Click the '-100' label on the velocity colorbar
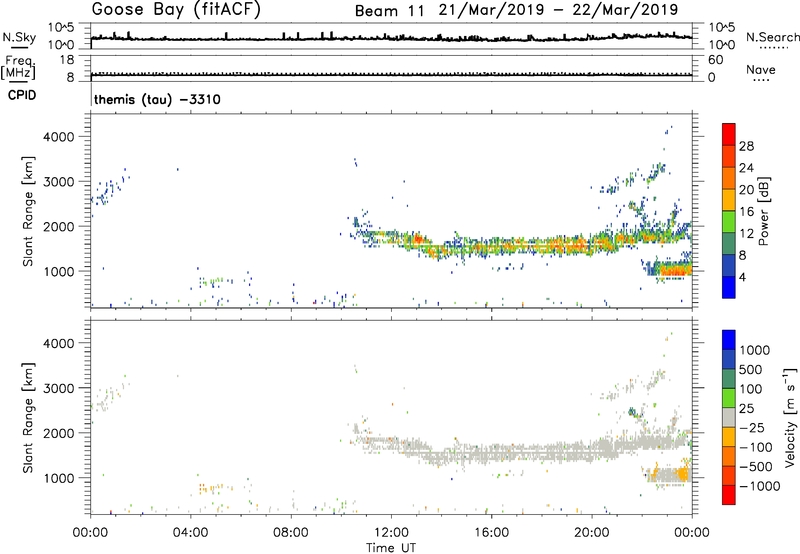 (755, 447)
